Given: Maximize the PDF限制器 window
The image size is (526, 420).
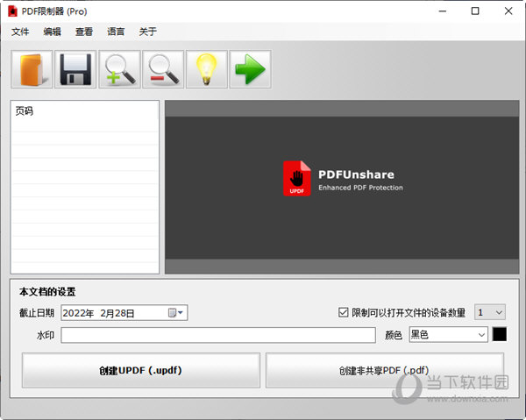Looking at the screenshot, I should [x=475, y=11].
